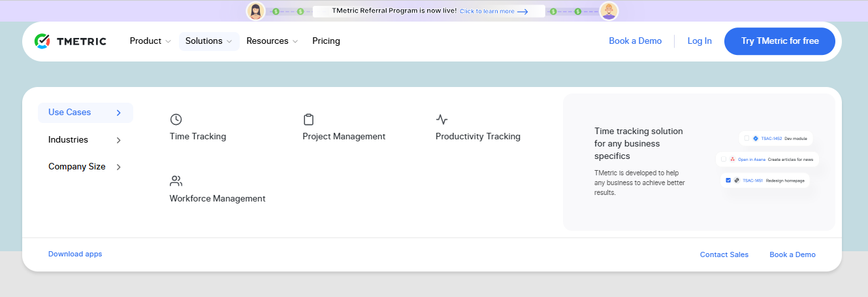Select the Industries category

tap(85, 140)
